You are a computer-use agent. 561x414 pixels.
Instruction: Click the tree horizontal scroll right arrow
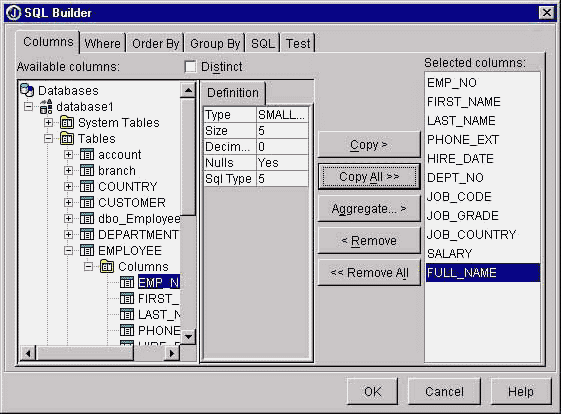pyautogui.click(x=172, y=354)
